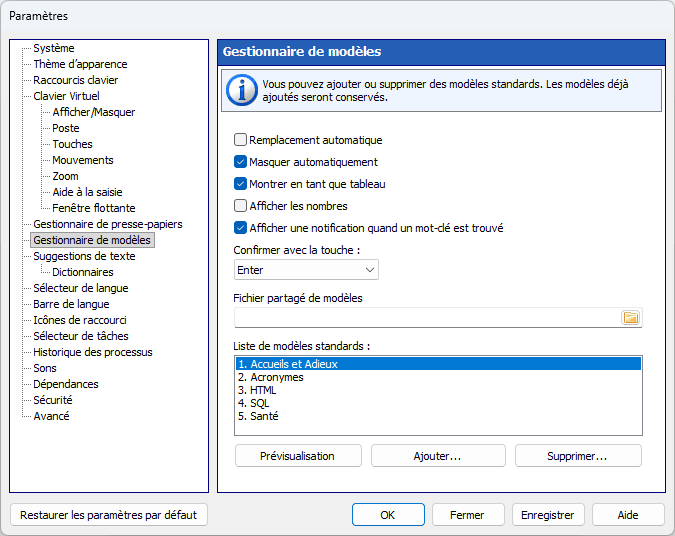
Task: Select Clavier Virtuel in the tree
Action: tap(66, 96)
